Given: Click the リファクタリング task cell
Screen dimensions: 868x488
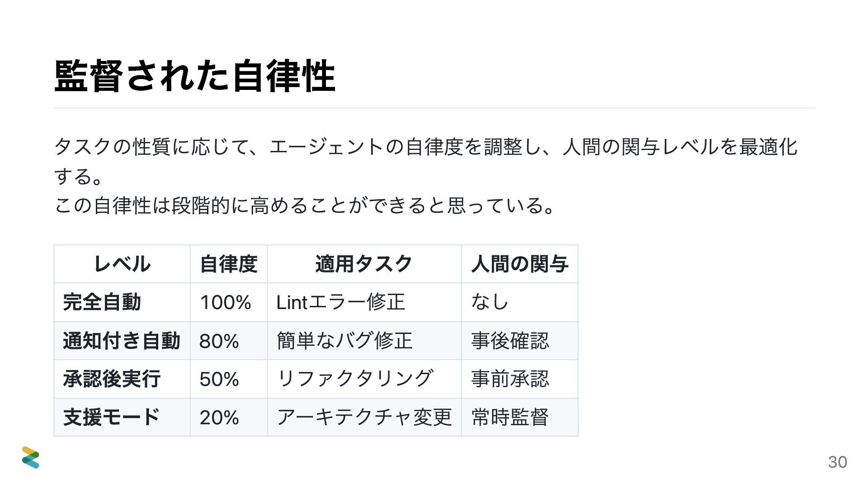Looking at the screenshot, I should click(x=364, y=379).
